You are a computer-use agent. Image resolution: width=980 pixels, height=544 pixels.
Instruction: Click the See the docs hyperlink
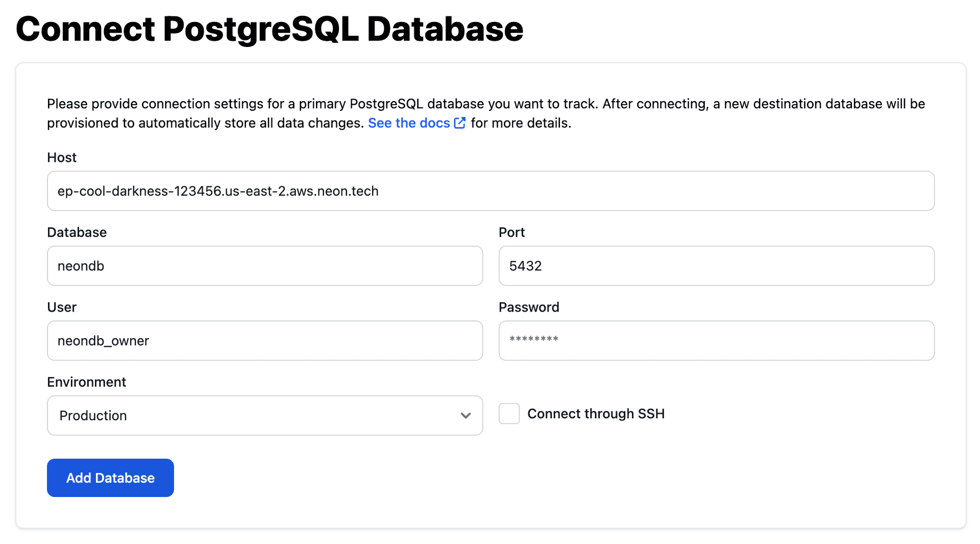pos(409,123)
